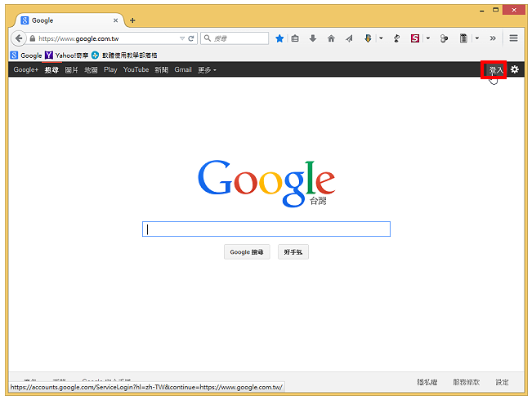Click the 服務條款 footer link
Image resolution: width=532 pixels, height=400 pixels.
(x=467, y=382)
